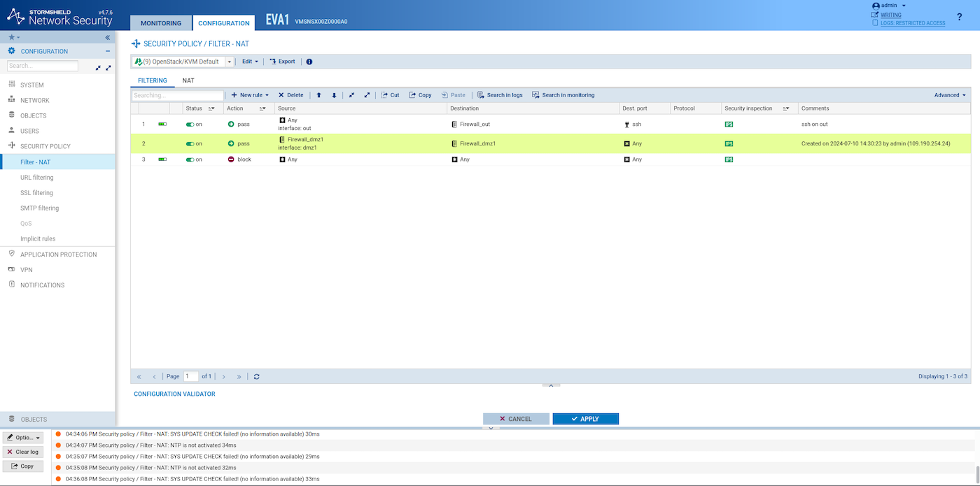This screenshot has width=980, height=486.
Task: Click the rule Searching input field
Action: click(x=178, y=95)
